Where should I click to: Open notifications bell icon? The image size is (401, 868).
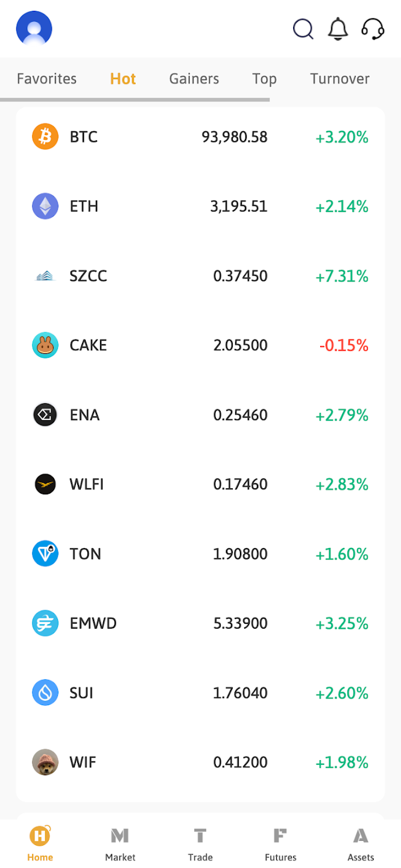(338, 28)
